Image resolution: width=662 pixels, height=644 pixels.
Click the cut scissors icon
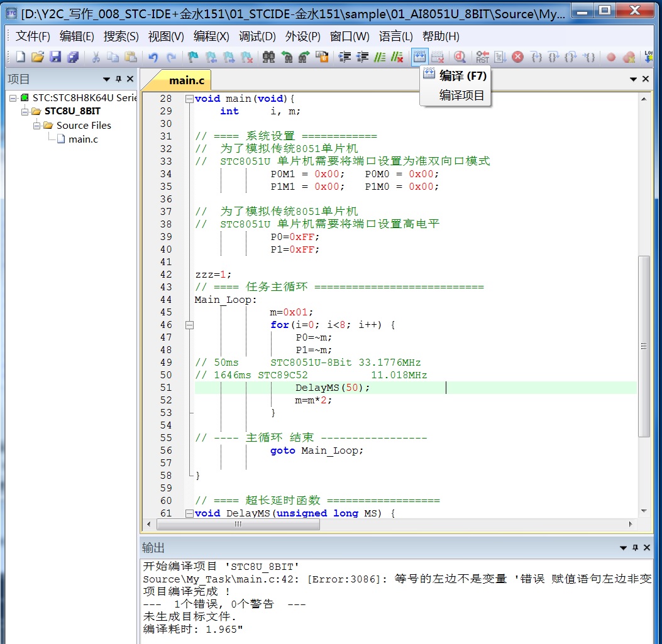point(96,57)
